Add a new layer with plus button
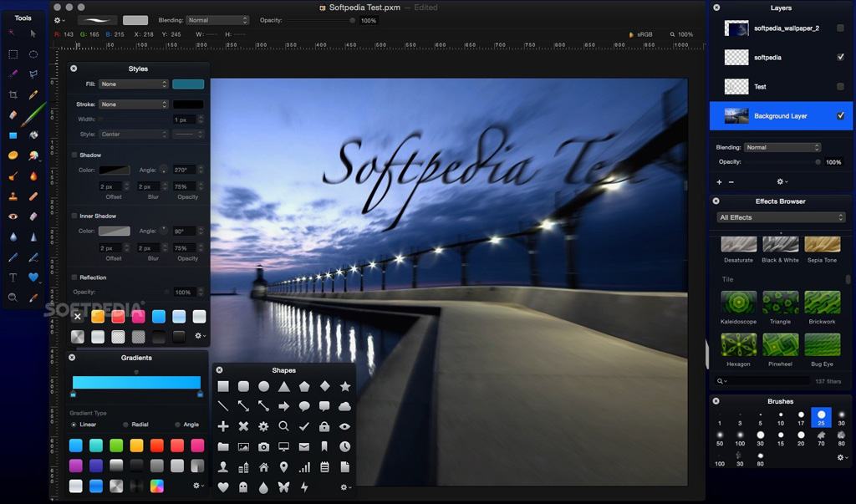This screenshot has height=504, width=856. coord(719,182)
